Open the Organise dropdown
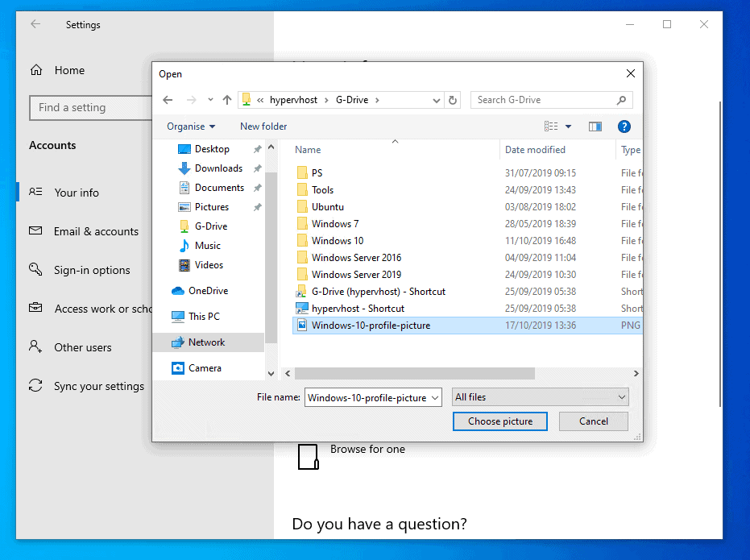 click(191, 127)
